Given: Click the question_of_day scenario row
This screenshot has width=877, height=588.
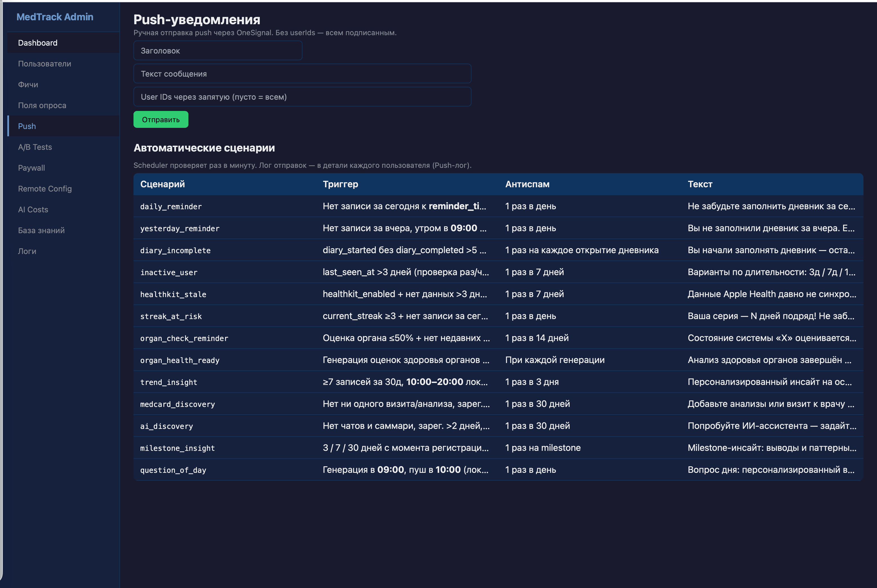Looking at the screenshot, I should 173,470.
